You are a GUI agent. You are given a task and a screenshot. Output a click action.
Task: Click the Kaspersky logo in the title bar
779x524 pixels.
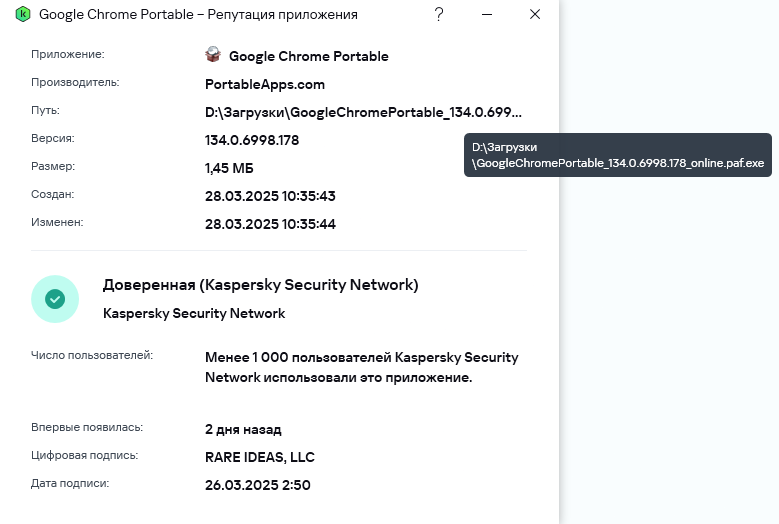point(23,15)
